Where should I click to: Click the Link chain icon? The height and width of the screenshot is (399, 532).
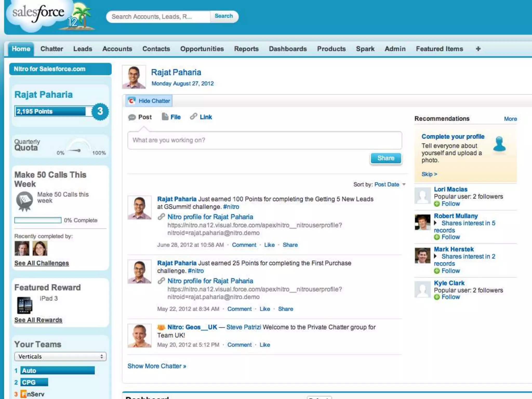[x=194, y=116]
